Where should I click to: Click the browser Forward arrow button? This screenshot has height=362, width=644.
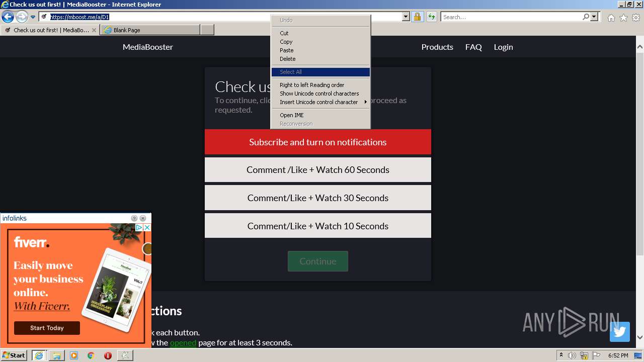pyautogui.click(x=22, y=17)
